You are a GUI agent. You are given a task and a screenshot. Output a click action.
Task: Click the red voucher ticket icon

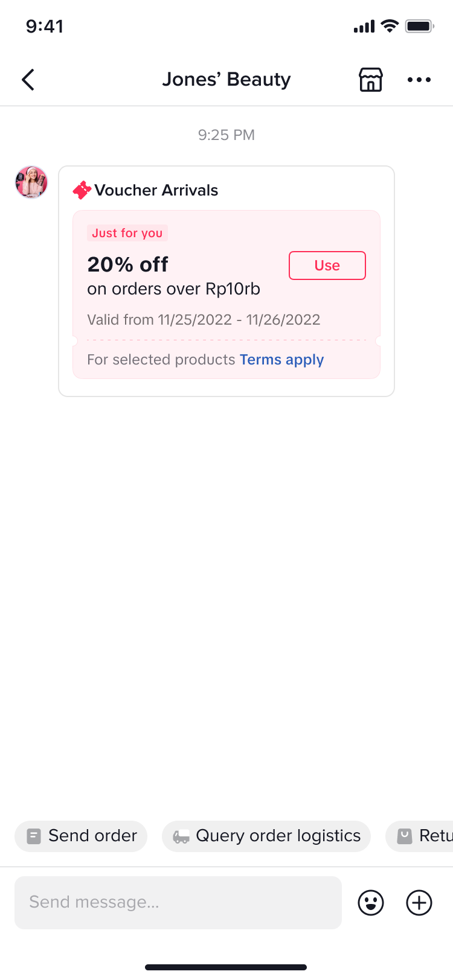(x=82, y=190)
